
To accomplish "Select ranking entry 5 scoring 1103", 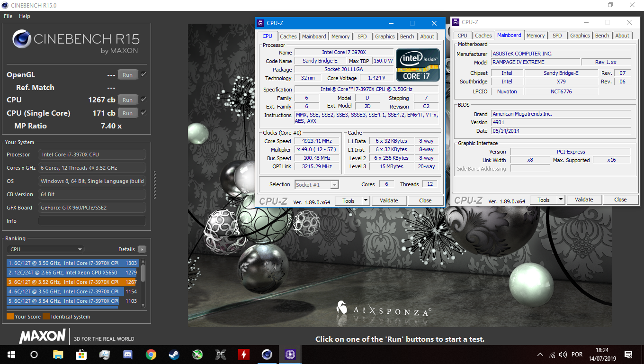I will click(x=72, y=301).
